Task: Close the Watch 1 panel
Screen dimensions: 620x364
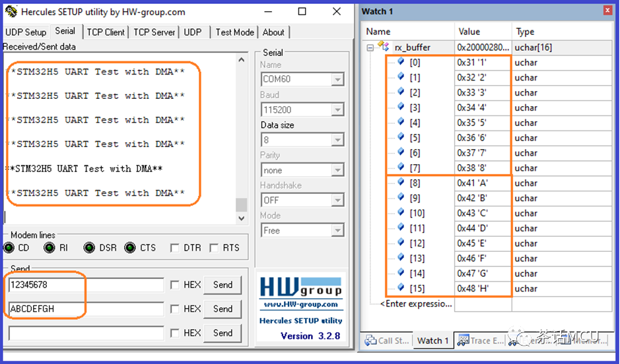Action: coord(607,11)
